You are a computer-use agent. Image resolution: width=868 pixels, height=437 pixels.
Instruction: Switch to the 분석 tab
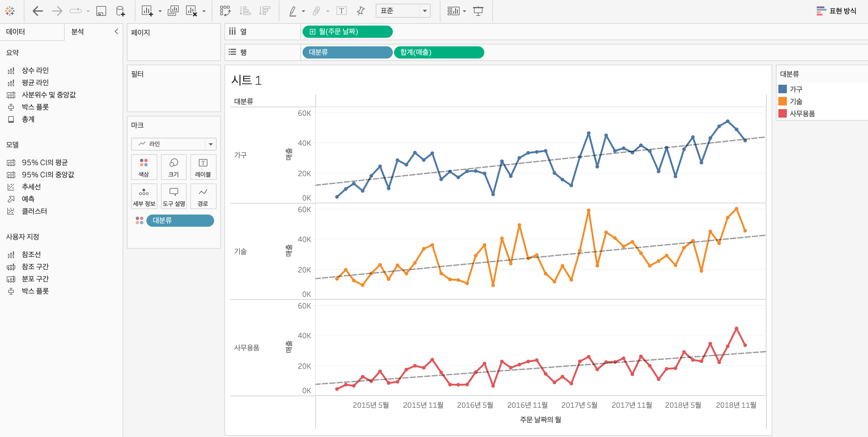coord(77,32)
